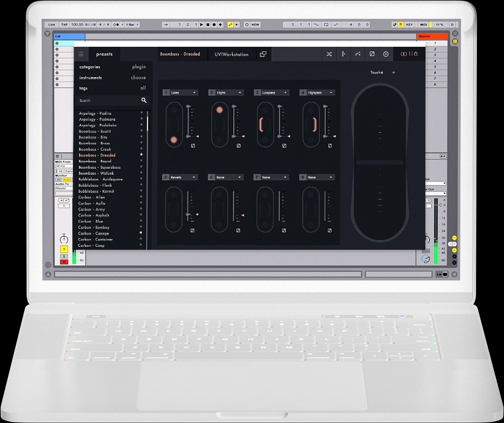Image resolution: width=504 pixels, height=423 pixels.
Task: Open the presets tab
Action: (104, 54)
